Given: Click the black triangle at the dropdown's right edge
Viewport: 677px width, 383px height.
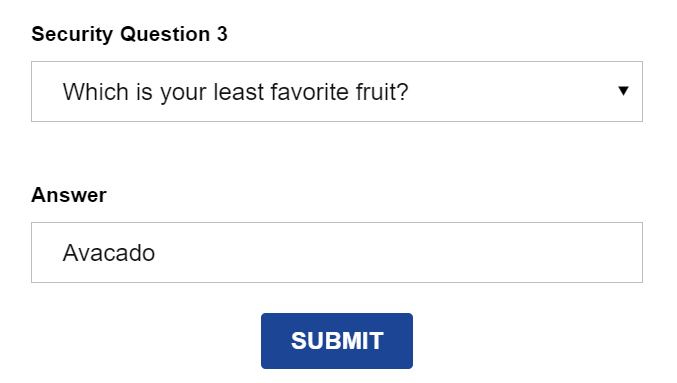Looking at the screenshot, I should [623, 91].
